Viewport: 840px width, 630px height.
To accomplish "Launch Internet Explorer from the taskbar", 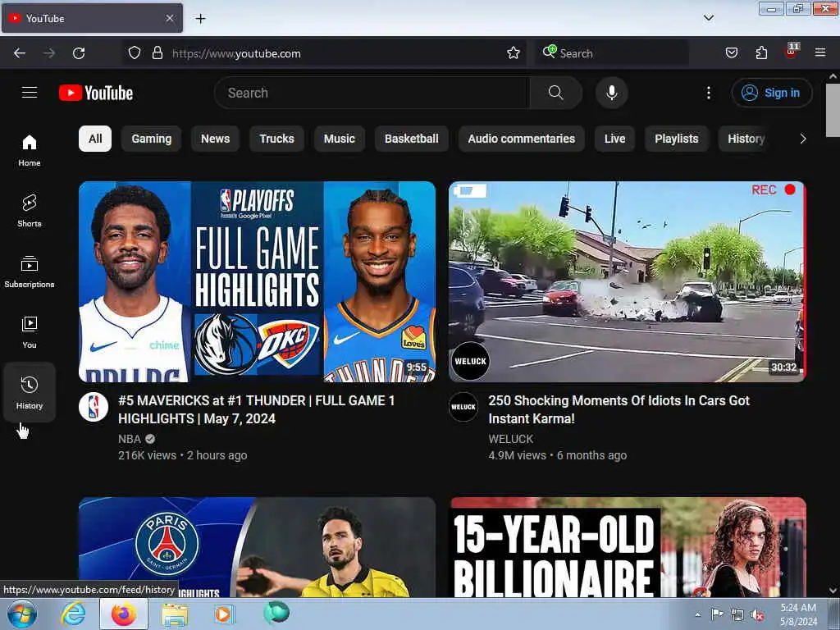I will pyautogui.click(x=73, y=614).
